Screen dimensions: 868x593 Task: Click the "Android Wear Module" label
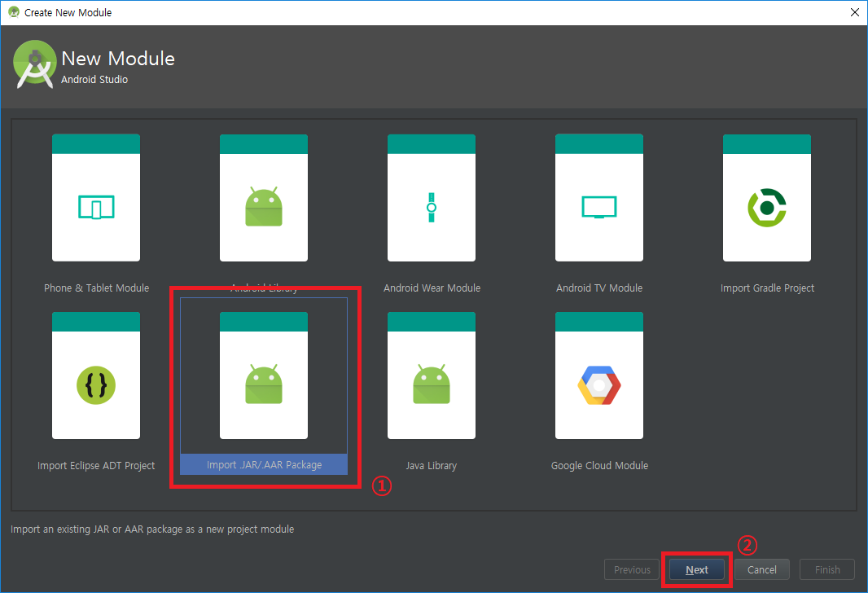(432, 288)
